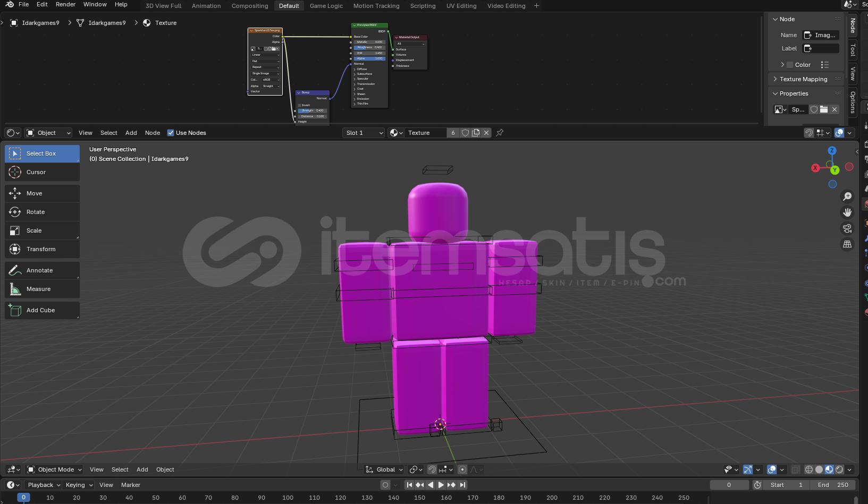Select the Transform tool
Screen dimensions: 868x504
coord(43,249)
